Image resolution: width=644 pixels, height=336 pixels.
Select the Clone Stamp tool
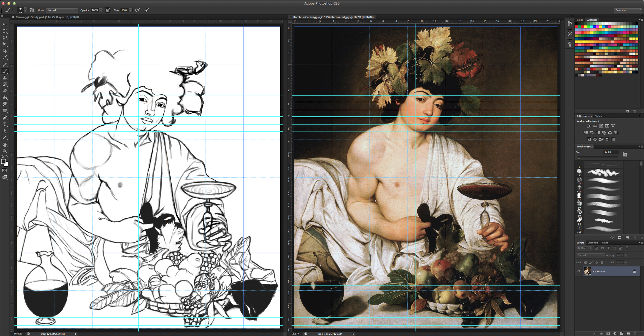click(x=5, y=78)
